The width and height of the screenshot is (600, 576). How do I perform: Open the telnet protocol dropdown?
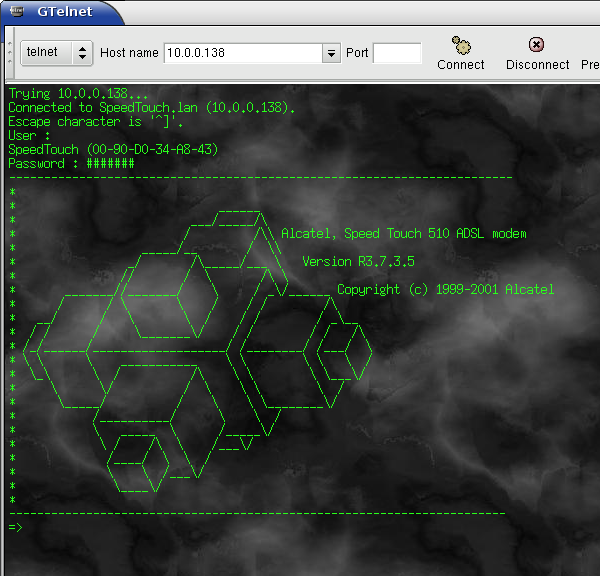click(x=57, y=53)
